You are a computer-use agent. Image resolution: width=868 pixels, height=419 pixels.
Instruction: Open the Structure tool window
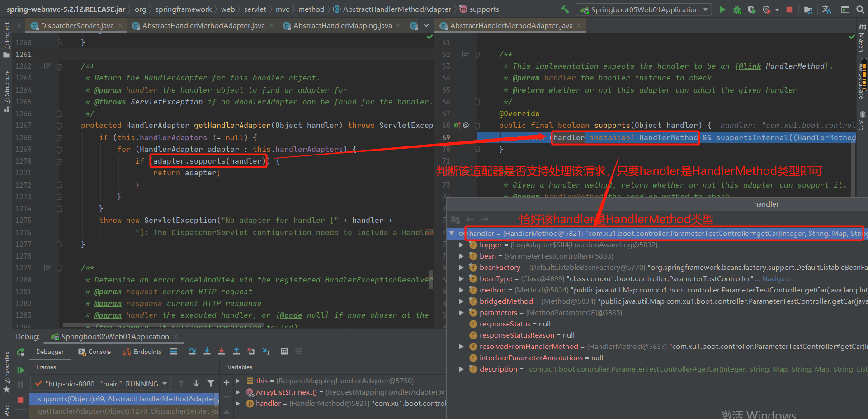6,90
